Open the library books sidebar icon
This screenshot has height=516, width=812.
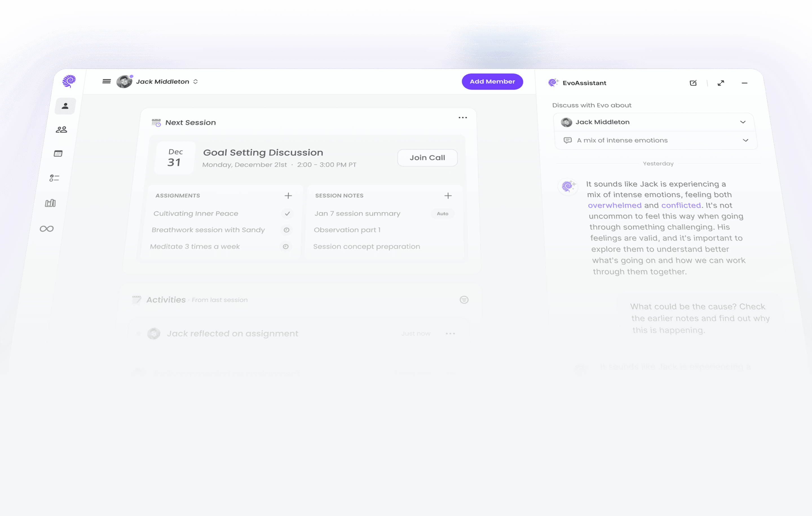click(x=50, y=203)
